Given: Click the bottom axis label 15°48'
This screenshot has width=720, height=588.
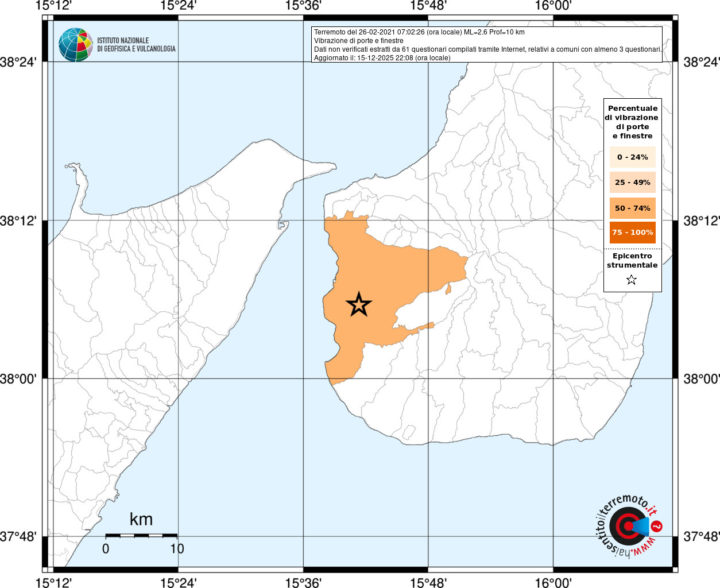Looking at the screenshot, I should tap(428, 583).
